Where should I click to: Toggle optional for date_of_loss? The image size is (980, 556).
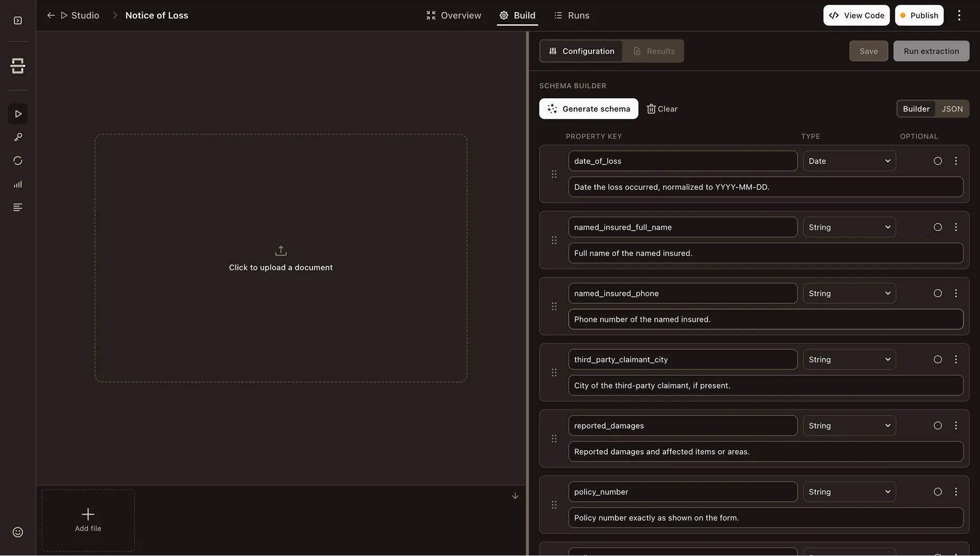coord(937,161)
